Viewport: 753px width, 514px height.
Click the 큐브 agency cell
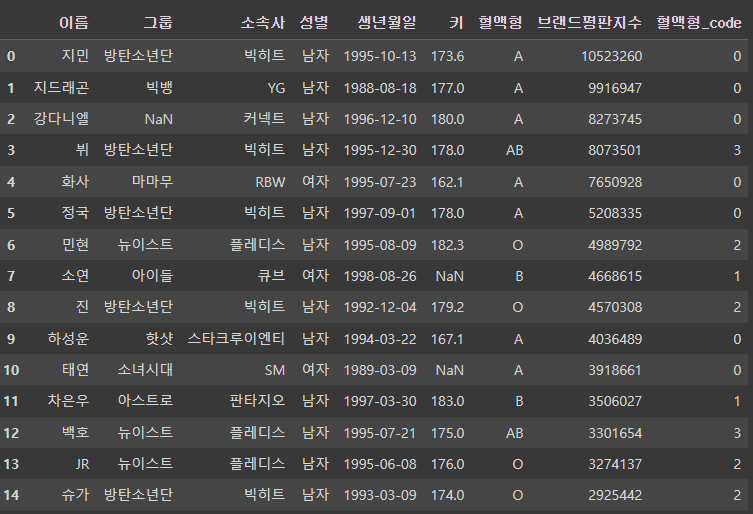(x=271, y=276)
